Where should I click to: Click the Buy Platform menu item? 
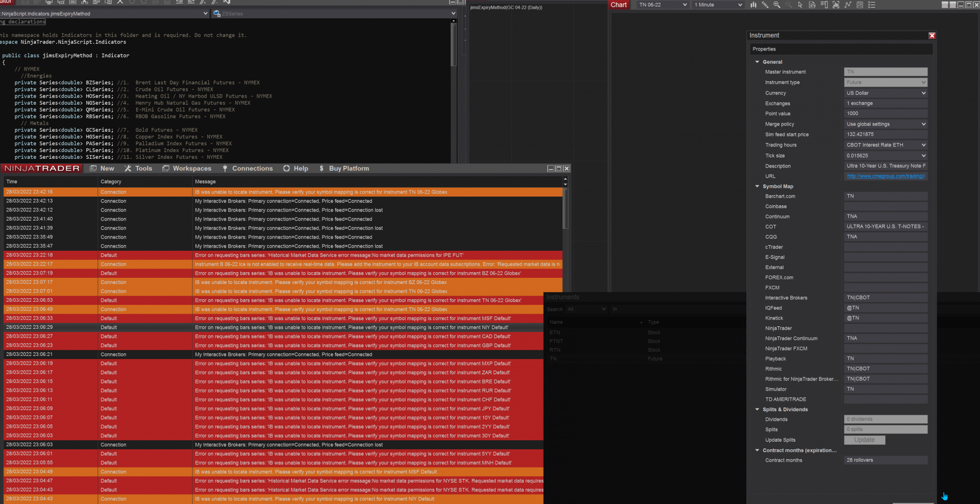pyautogui.click(x=344, y=169)
